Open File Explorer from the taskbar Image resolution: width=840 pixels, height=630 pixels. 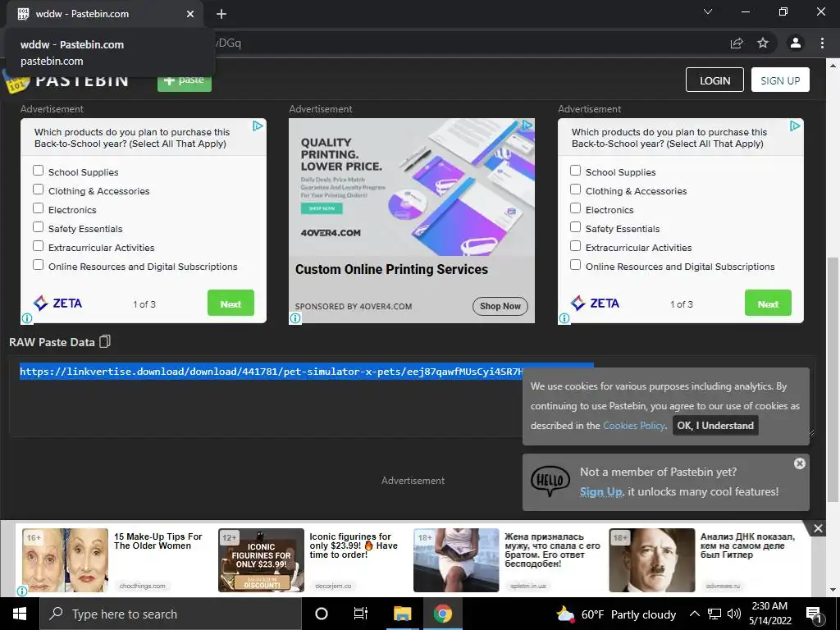pos(402,614)
